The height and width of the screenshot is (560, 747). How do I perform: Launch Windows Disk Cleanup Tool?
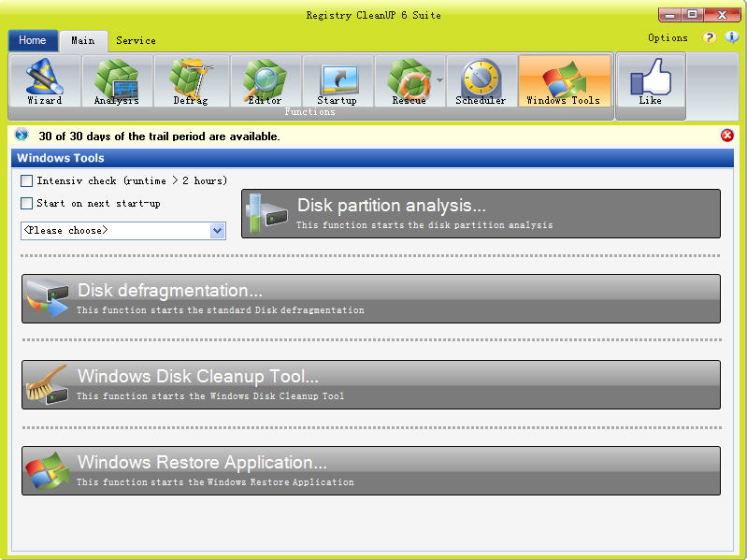370,385
